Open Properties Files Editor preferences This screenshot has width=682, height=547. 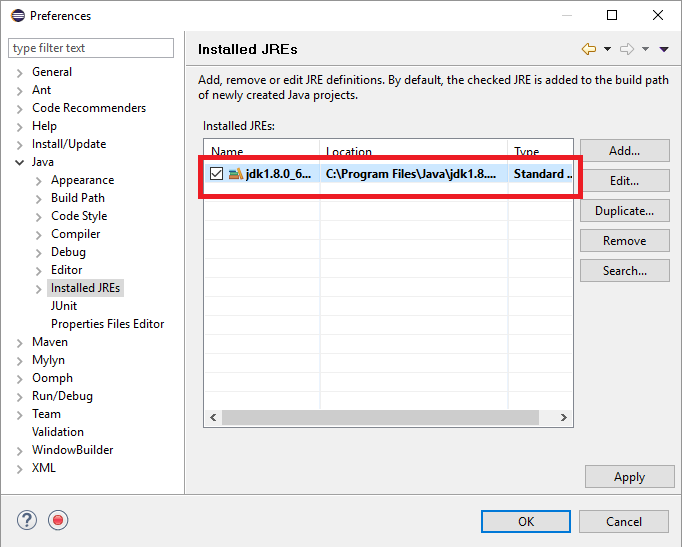[x=107, y=324]
